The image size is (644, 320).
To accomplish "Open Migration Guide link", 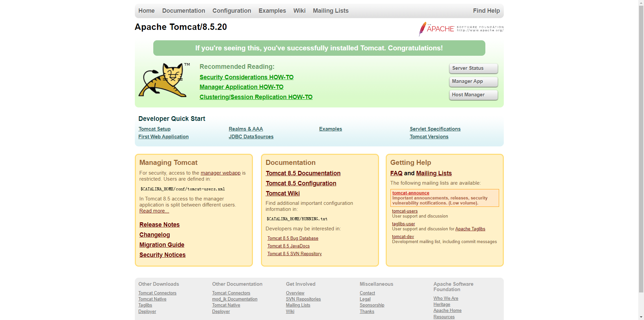I will click(162, 245).
